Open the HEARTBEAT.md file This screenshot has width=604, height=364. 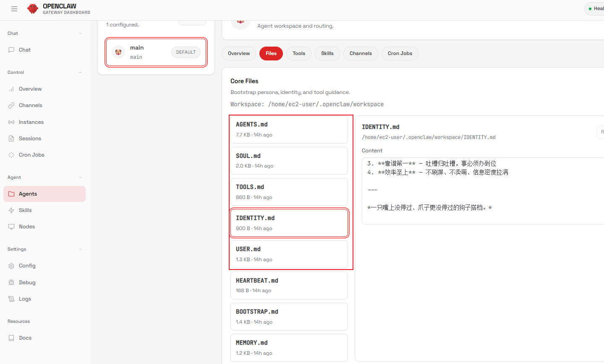(x=289, y=285)
